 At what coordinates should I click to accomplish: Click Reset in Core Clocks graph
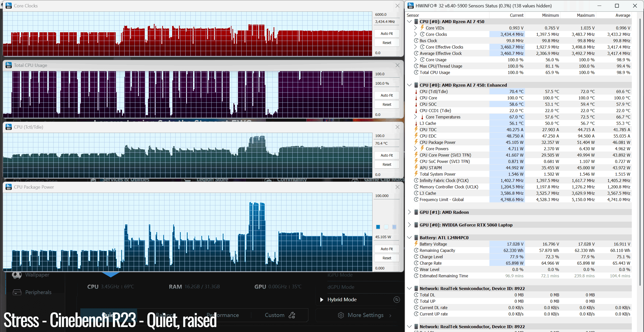pyautogui.click(x=387, y=43)
